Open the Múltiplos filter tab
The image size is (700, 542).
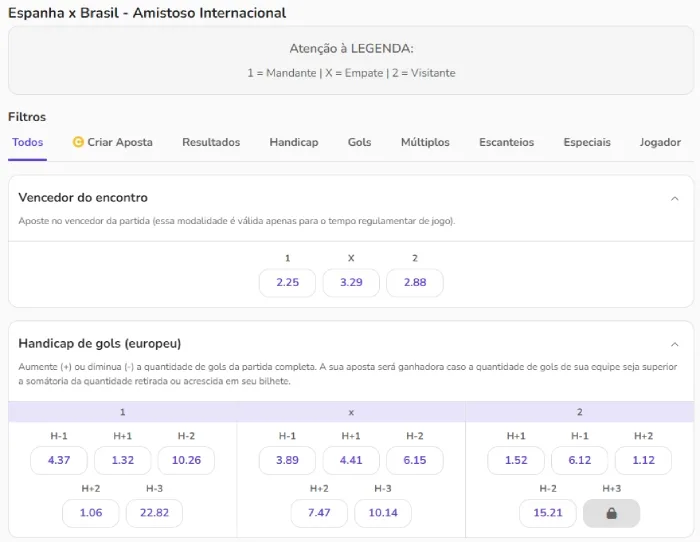[x=425, y=142]
